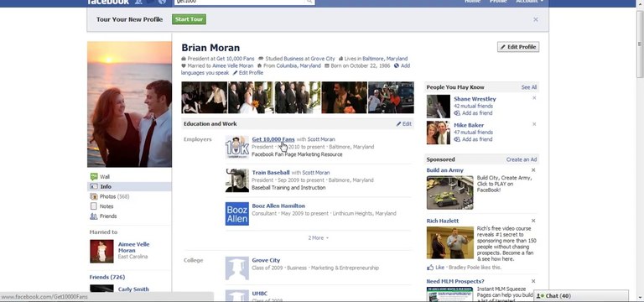Open the Build an Army ad title
644x302 pixels.
pos(444,170)
